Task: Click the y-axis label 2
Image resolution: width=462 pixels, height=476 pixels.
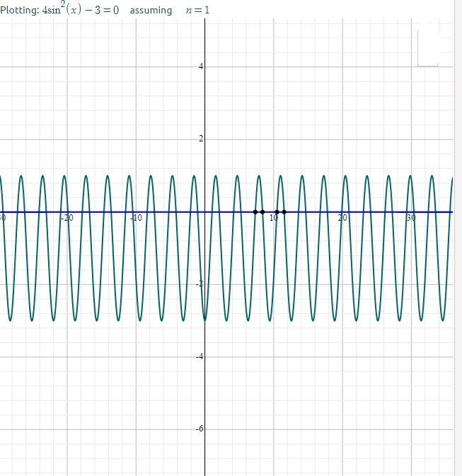Action: 200,139
